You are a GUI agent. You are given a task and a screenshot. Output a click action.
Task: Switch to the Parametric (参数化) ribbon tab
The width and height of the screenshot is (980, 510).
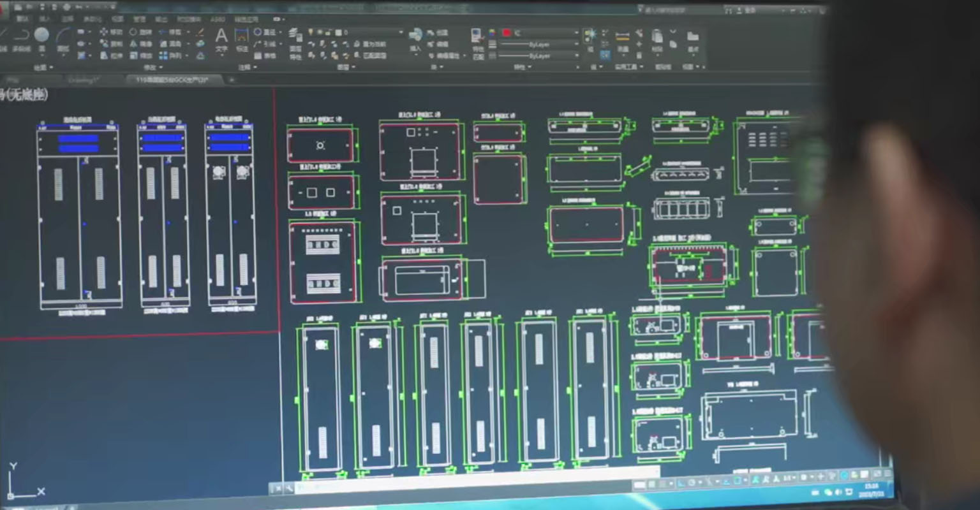point(92,19)
